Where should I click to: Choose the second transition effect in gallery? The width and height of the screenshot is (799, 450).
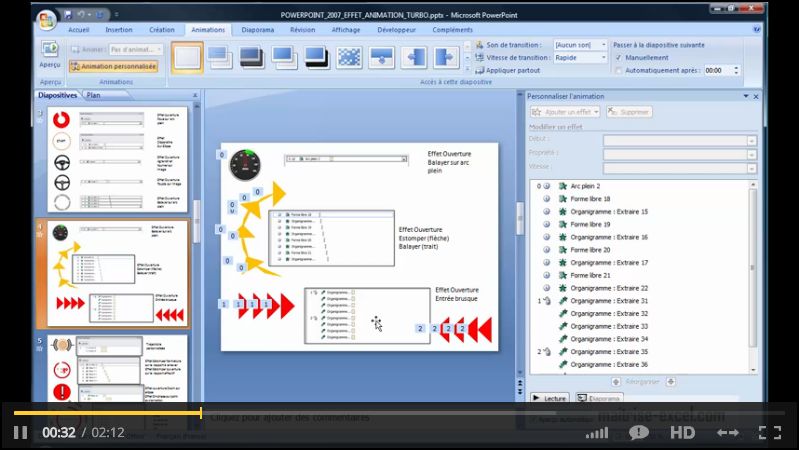(x=220, y=57)
